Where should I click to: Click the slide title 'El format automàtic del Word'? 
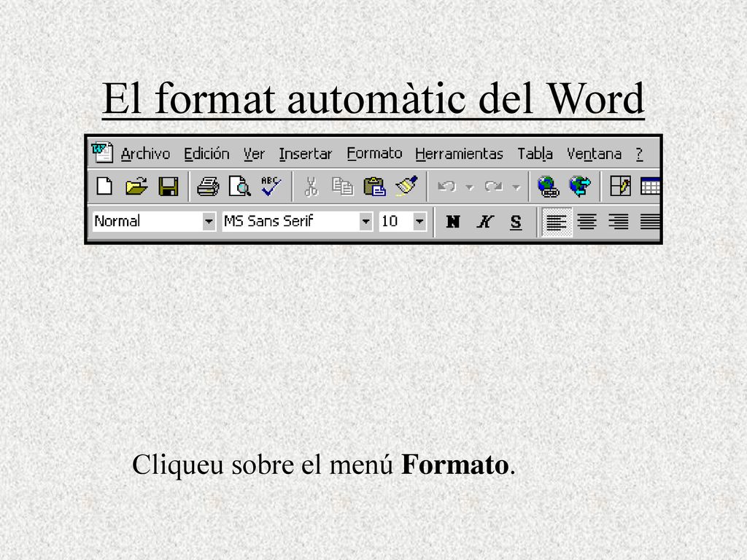[373, 98]
